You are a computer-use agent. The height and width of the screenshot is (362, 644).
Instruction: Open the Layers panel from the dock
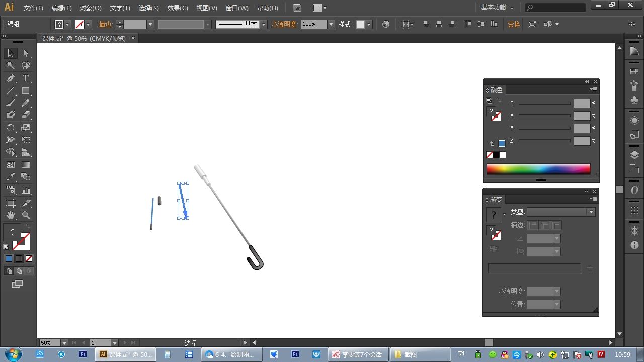[x=634, y=155]
